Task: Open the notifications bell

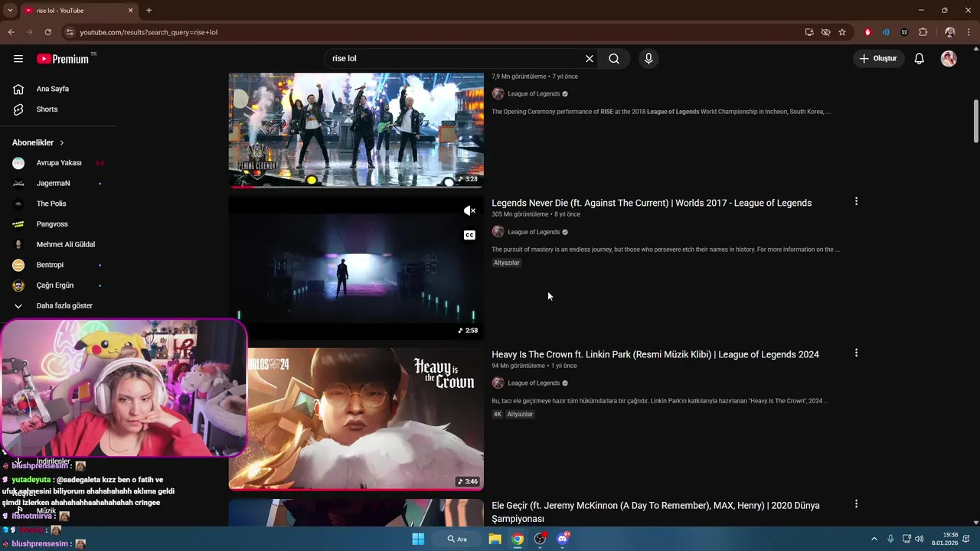Action: [920, 59]
